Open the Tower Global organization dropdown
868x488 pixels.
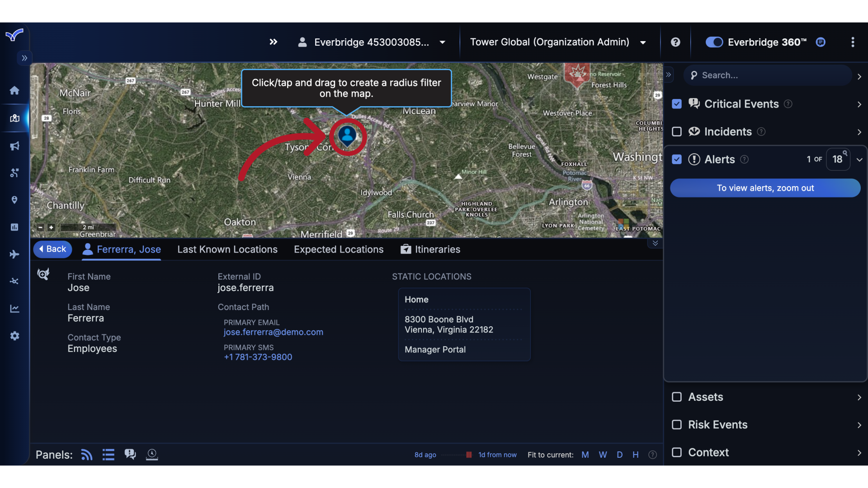642,42
